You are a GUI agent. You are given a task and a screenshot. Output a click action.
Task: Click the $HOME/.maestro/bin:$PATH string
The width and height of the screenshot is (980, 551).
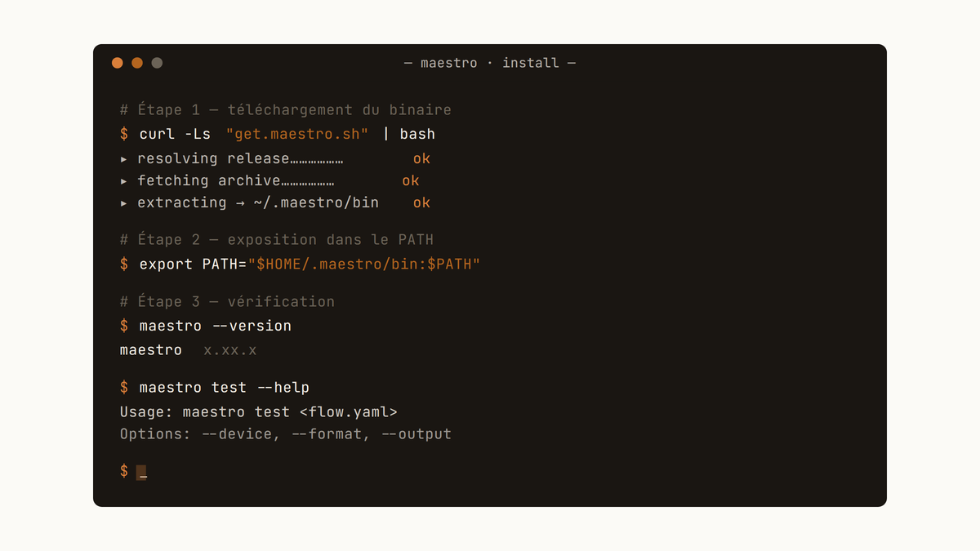(x=364, y=264)
